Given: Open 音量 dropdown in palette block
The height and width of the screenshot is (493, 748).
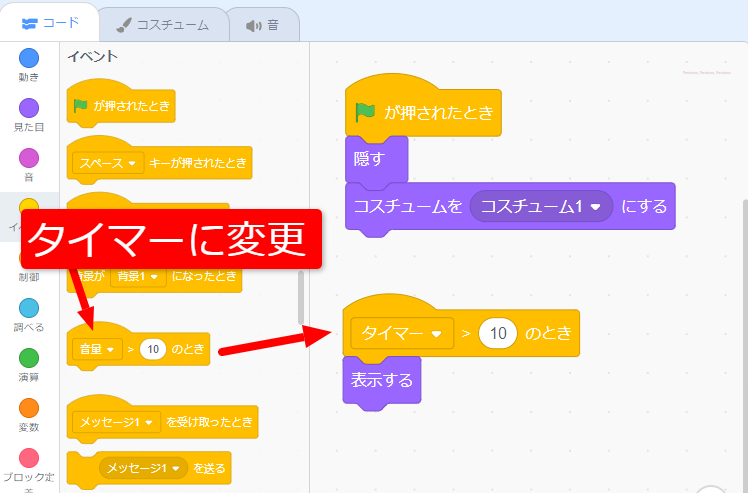Looking at the screenshot, I should [x=97, y=349].
